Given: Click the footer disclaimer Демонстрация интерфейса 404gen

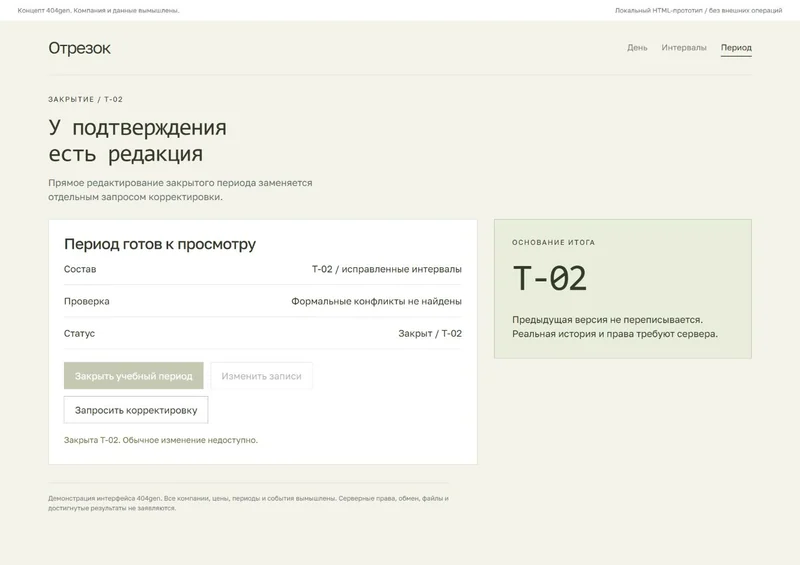Looking at the screenshot, I should click(248, 503).
